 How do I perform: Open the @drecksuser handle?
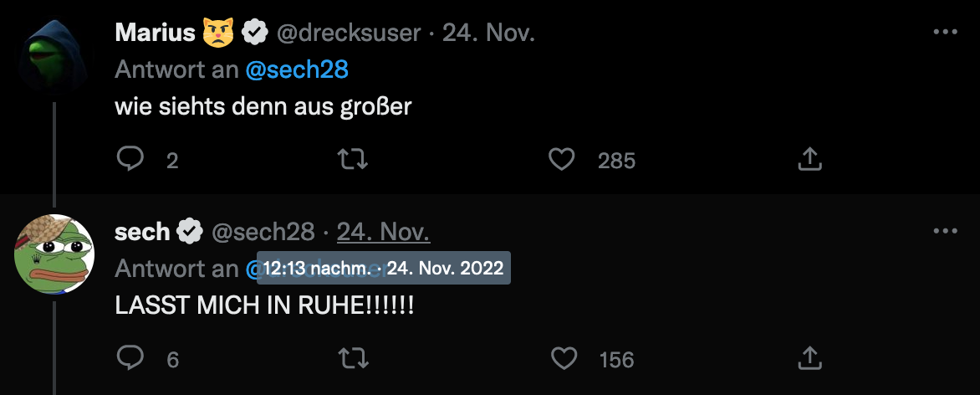350,33
